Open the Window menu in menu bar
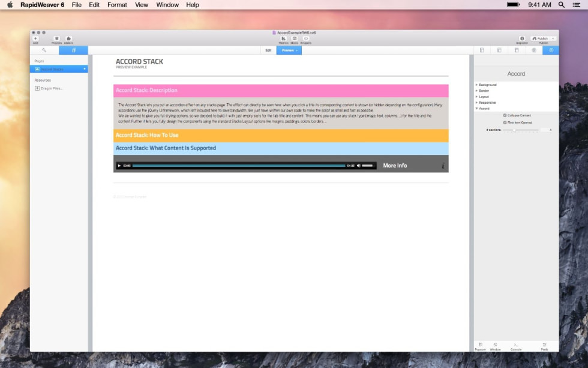Image resolution: width=588 pixels, height=368 pixels. tap(167, 5)
